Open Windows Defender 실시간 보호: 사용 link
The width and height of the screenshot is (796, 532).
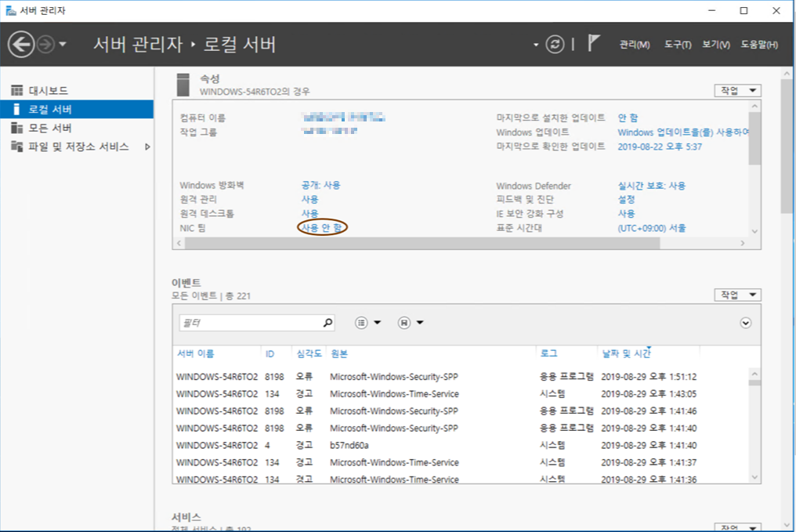tap(651, 186)
